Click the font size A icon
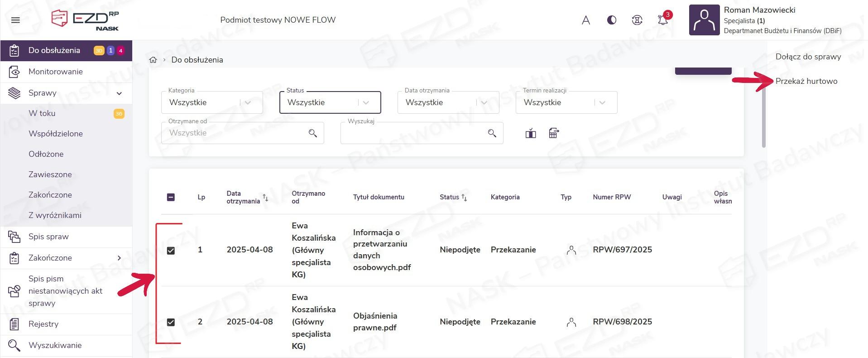 point(586,20)
